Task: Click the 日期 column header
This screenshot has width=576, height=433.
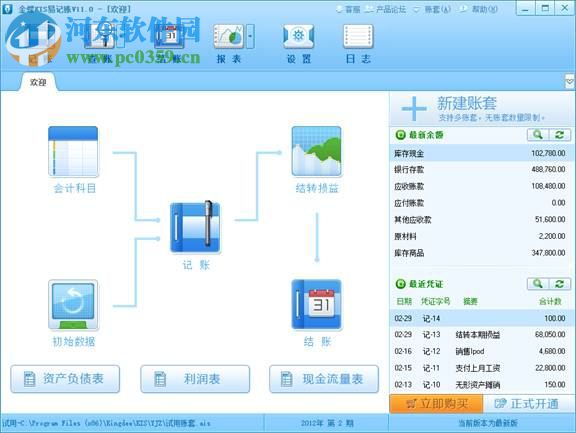Action: [x=404, y=302]
